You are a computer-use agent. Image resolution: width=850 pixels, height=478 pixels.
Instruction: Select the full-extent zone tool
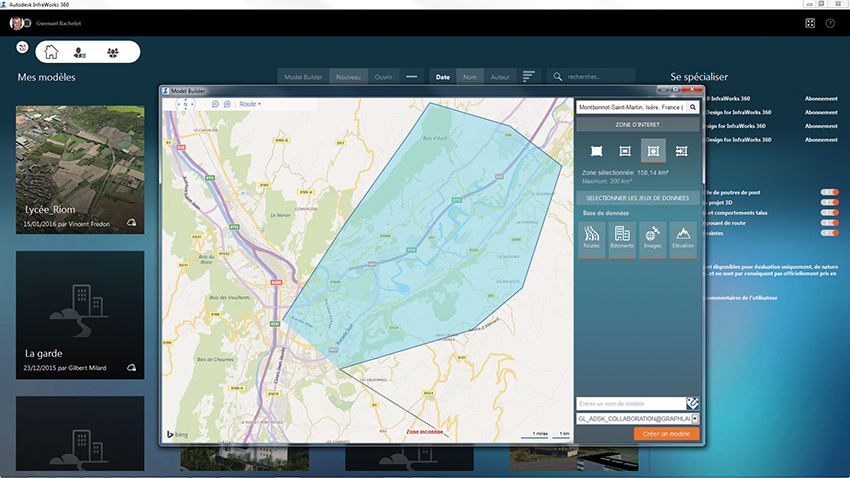(x=596, y=151)
